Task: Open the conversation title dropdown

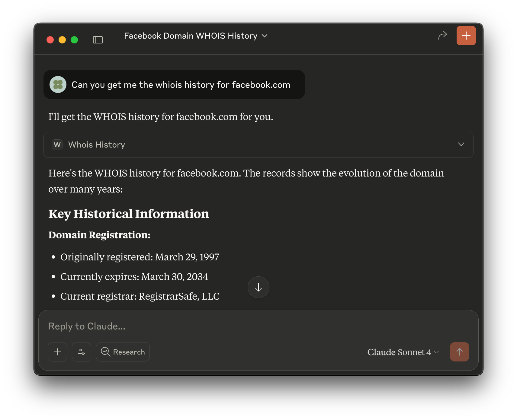Action: tap(264, 36)
